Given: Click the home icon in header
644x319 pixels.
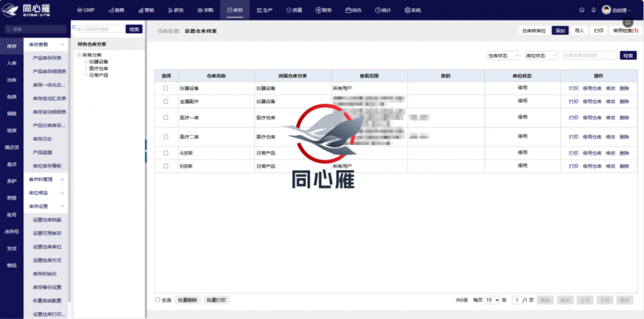Looking at the screenshot, I should (x=581, y=10).
